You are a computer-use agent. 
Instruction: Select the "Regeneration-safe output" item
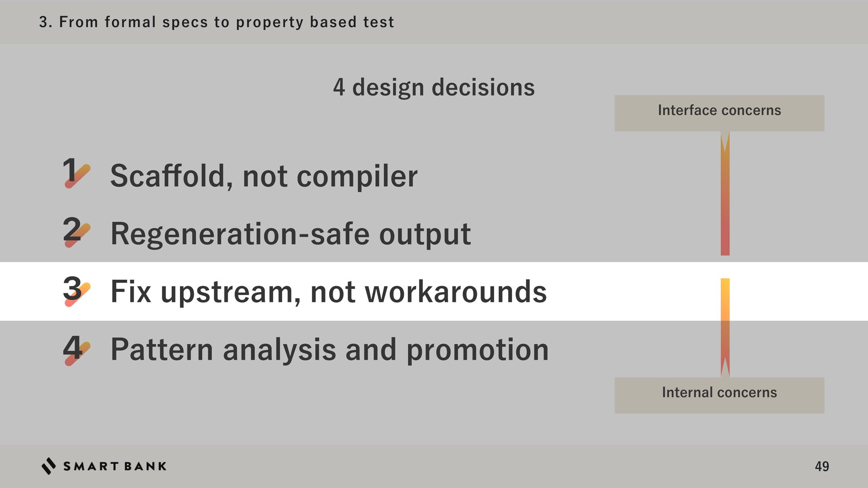290,234
